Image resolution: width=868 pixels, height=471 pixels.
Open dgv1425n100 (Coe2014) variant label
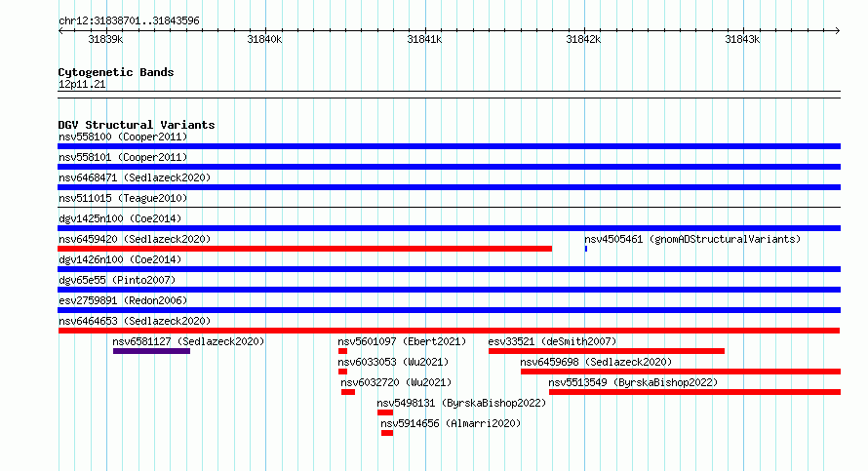(x=120, y=218)
